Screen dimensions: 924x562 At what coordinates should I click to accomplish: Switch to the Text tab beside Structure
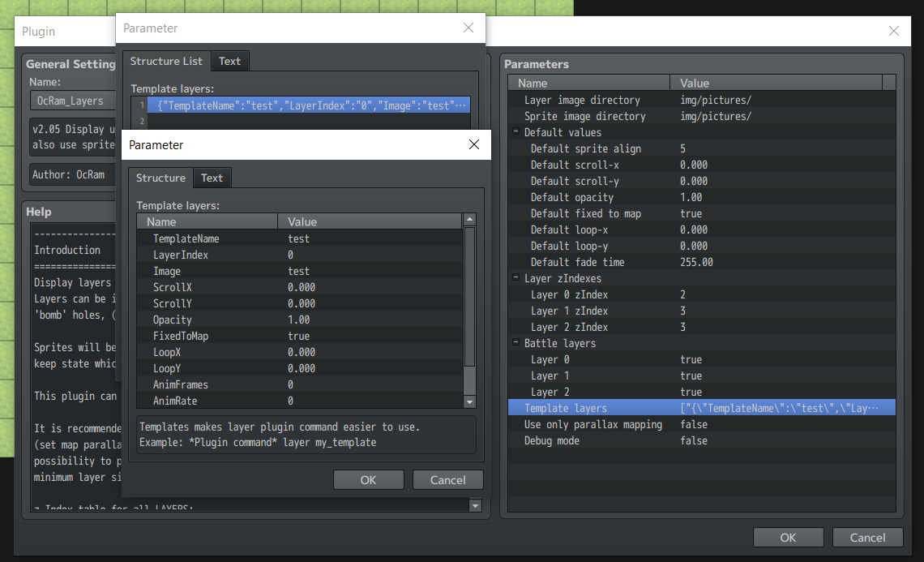pyautogui.click(x=212, y=178)
